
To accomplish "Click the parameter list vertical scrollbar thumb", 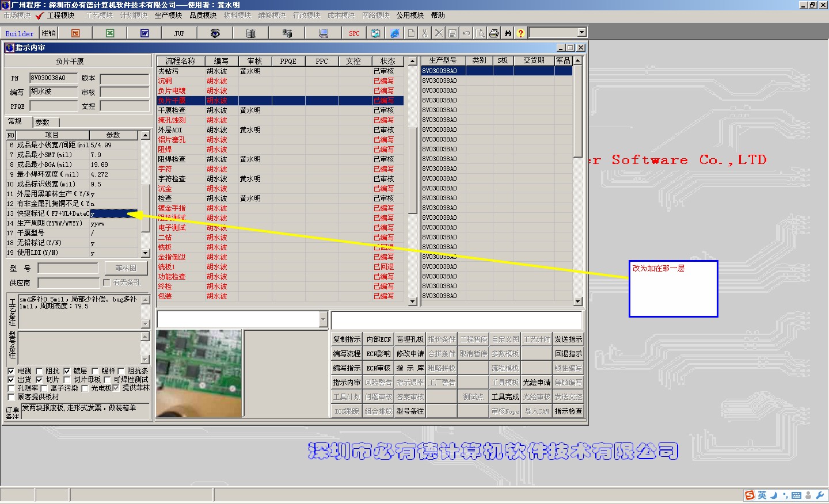I will (x=146, y=208).
